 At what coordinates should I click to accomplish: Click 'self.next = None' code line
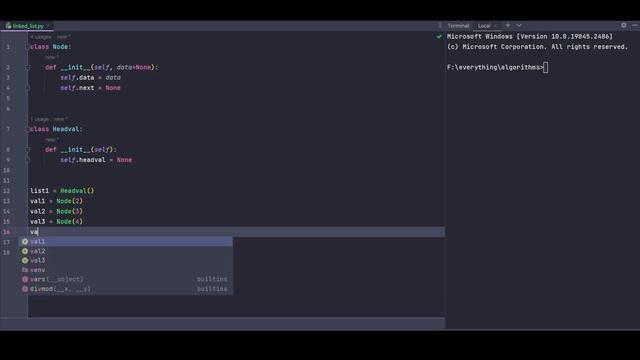click(90, 88)
